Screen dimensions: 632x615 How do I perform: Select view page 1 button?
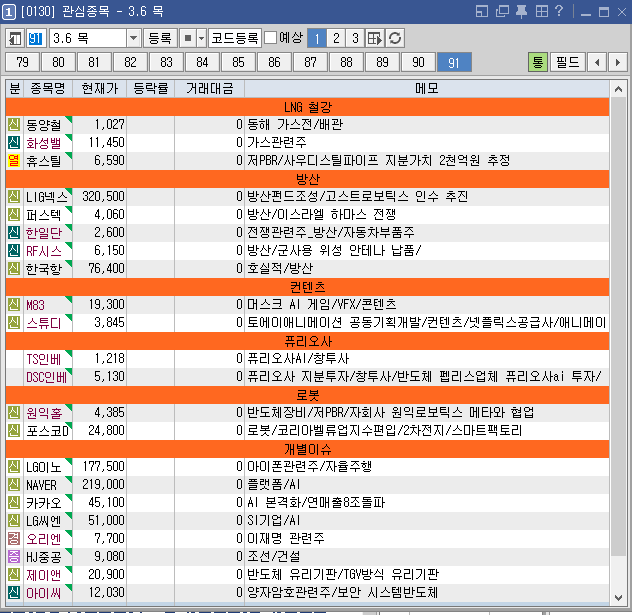pos(317,39)
